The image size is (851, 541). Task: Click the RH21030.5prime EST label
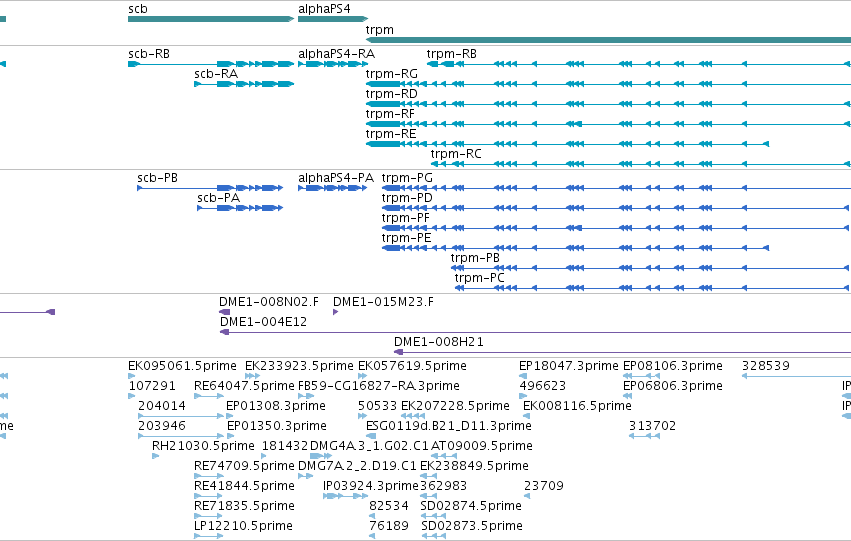[203, 447]
